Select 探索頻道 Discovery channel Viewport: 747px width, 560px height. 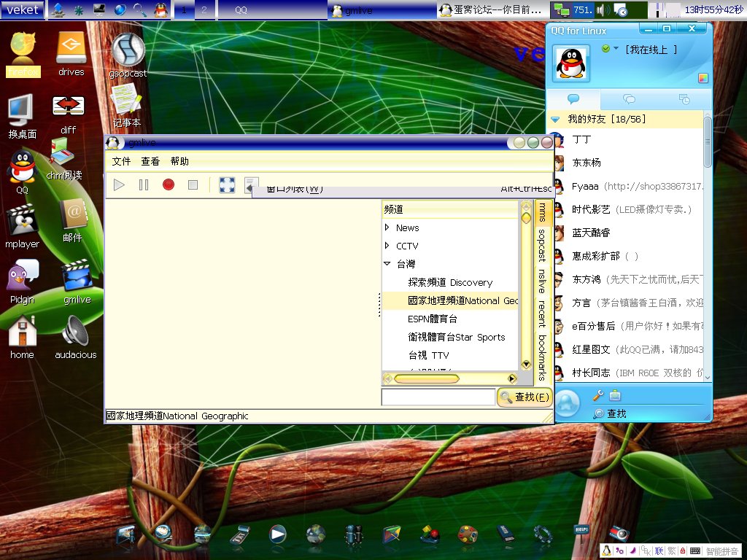tap(450, 282)
